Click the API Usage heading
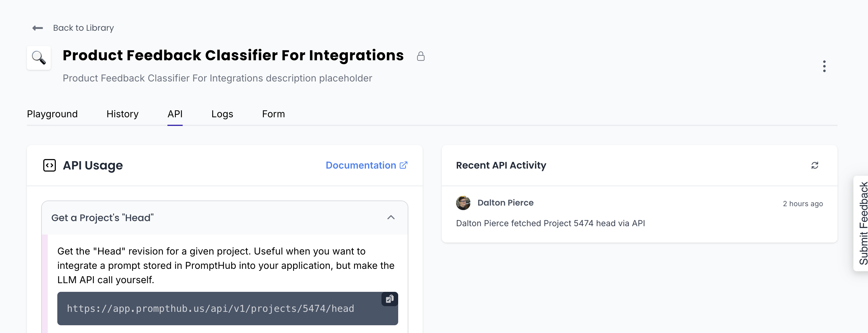Image resolution: width=868 pixels, height=333 pixels. click(93, 165)
